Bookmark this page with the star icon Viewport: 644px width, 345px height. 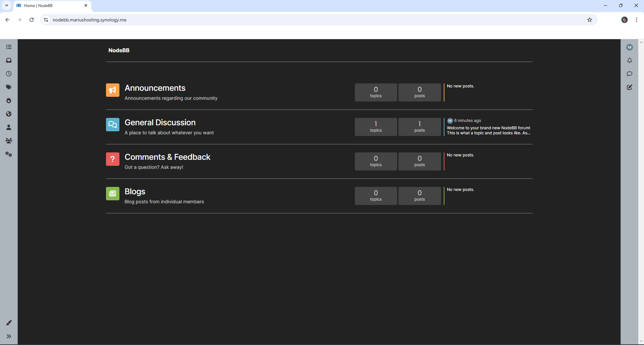pos(590,20)
